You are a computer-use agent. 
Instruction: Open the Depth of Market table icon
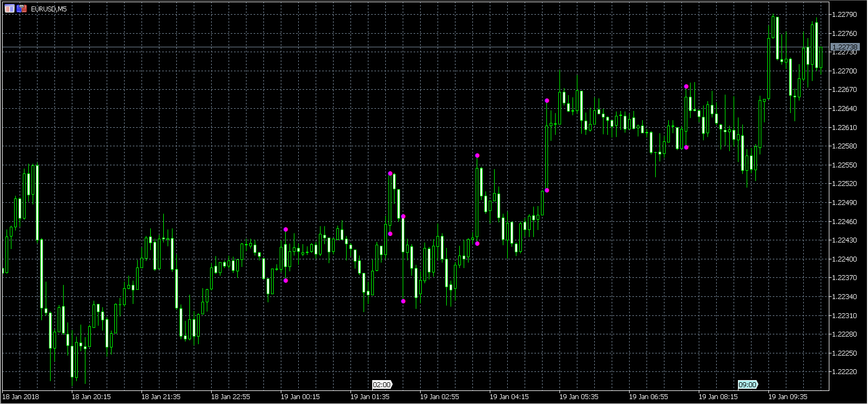(10, 9)
